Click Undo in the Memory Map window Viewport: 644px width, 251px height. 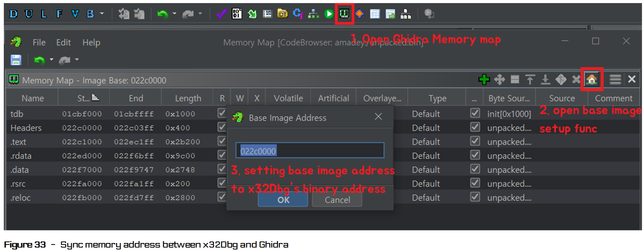tap(39, 60)
